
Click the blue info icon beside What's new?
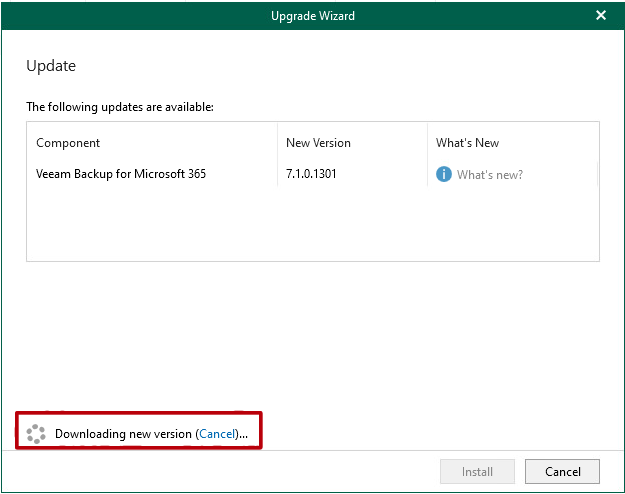pos(444,174)
